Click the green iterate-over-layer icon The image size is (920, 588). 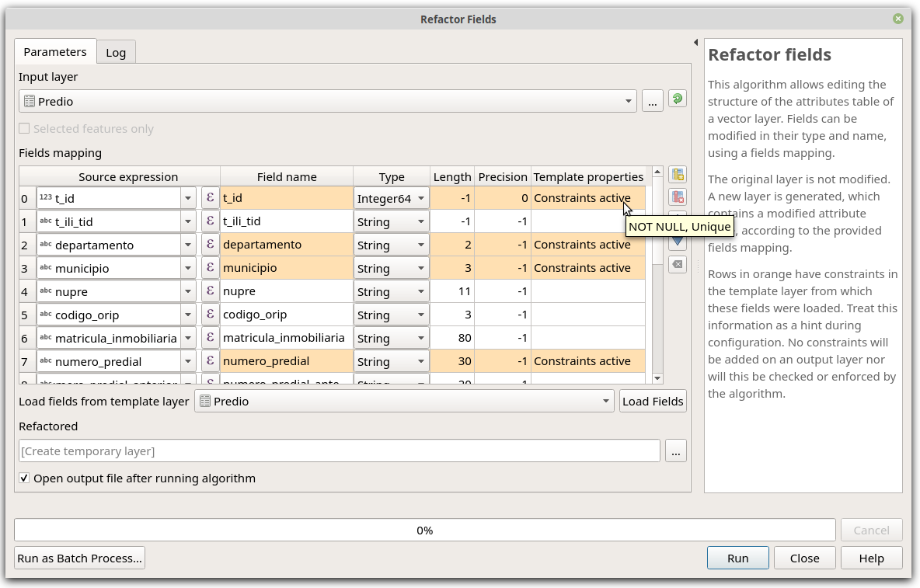coord(677,99)
